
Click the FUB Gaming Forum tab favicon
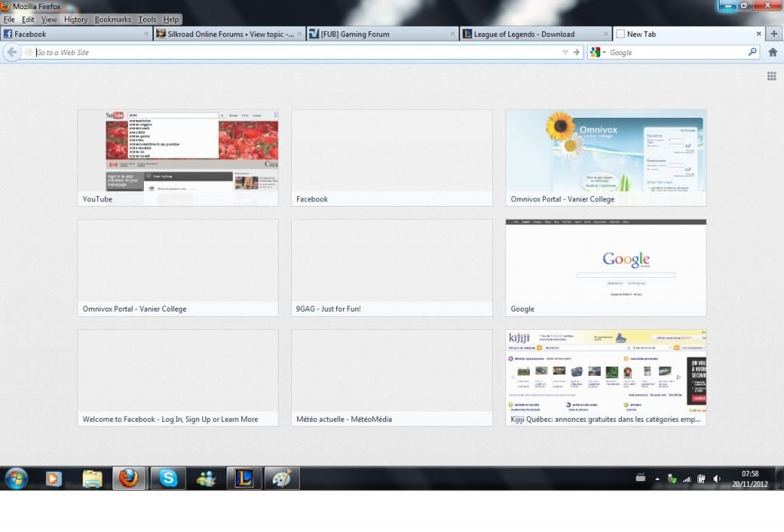pos(314,34)
